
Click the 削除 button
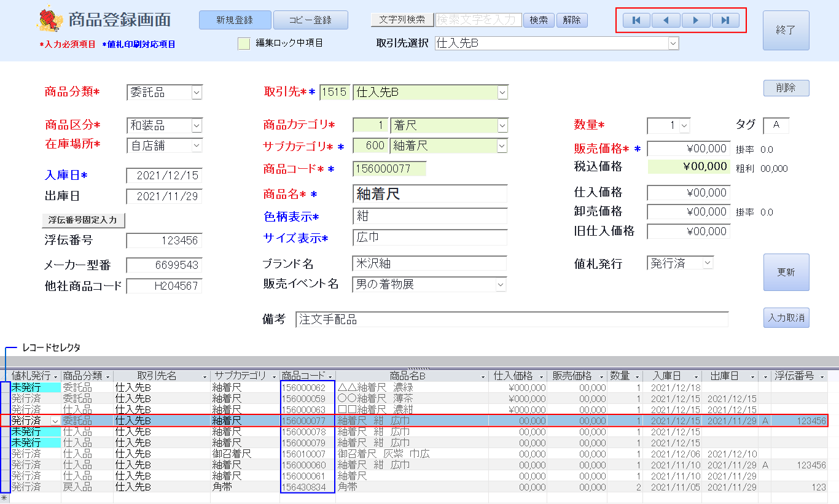pyautogui.click(x=786, y=88)
